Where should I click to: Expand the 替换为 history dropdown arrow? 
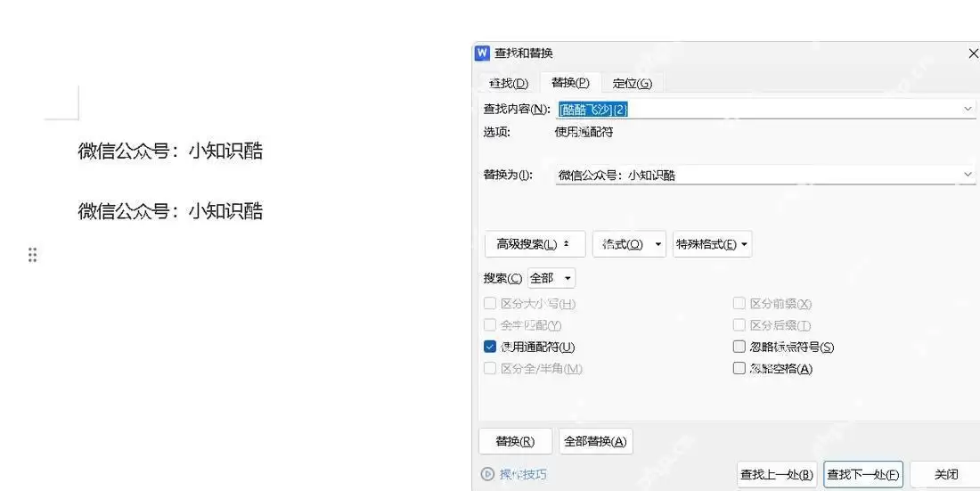tap(968, 175)
